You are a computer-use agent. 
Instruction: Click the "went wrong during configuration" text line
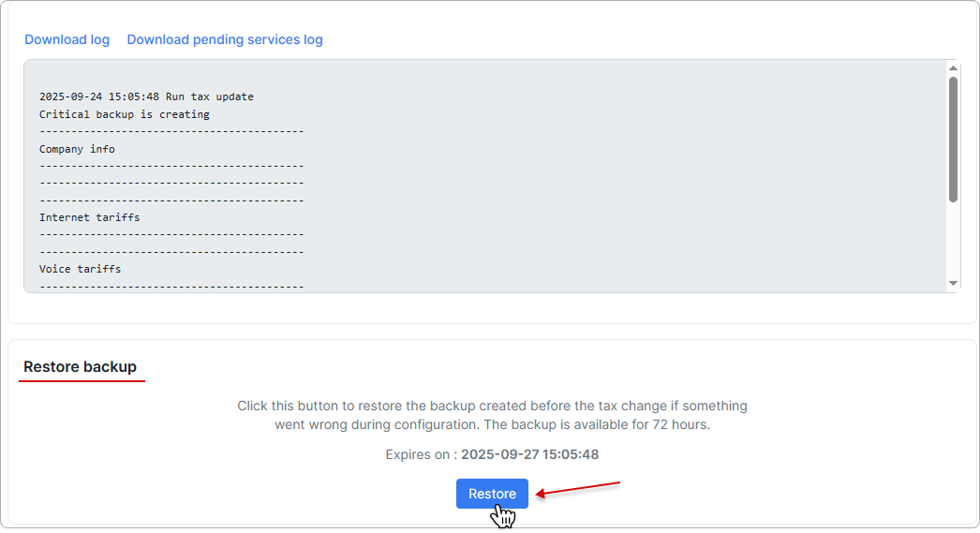(x=492, y=424)
